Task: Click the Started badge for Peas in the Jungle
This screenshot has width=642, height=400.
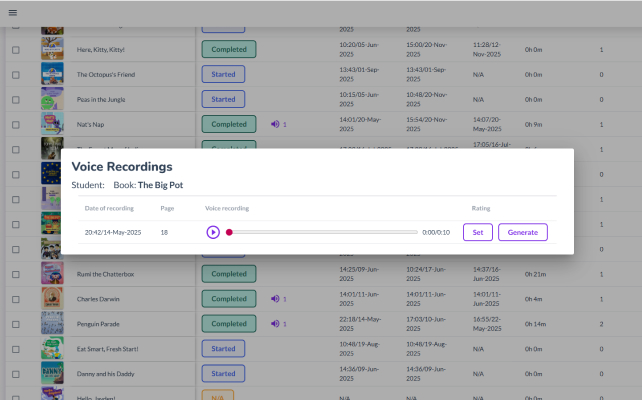Action: pyautogui.click(x=223, y=99)
